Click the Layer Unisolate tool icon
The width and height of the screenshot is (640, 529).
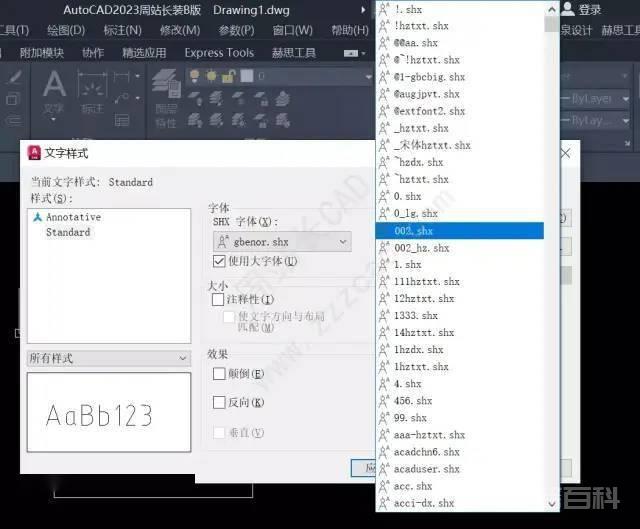(216, 120)
